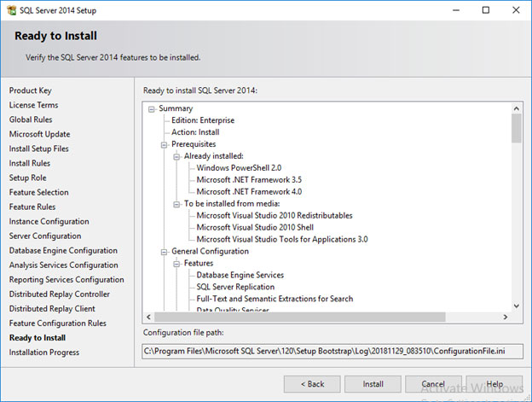Select SQL Server Replication row
532x402 pixels.
235,287
